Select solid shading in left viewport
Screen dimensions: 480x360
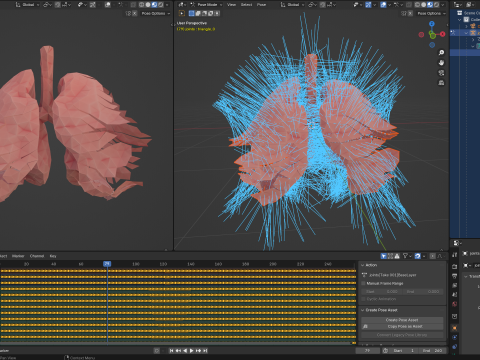[x=148, y=5]
